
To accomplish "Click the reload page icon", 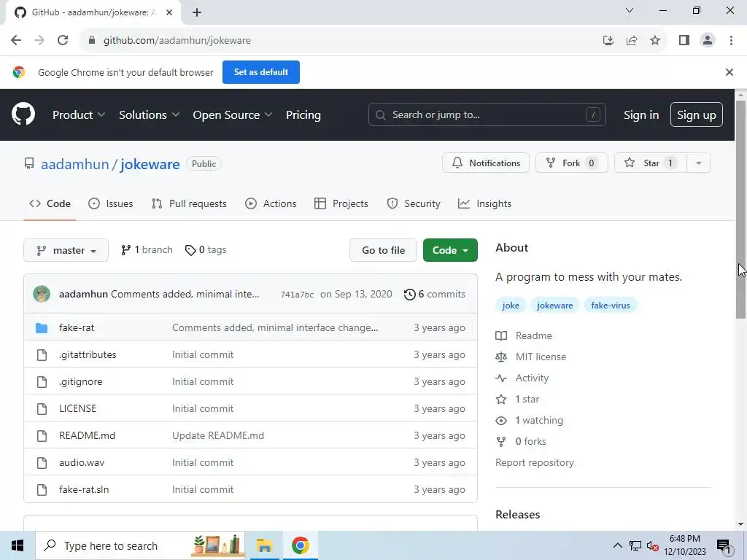I will (63, 40).
